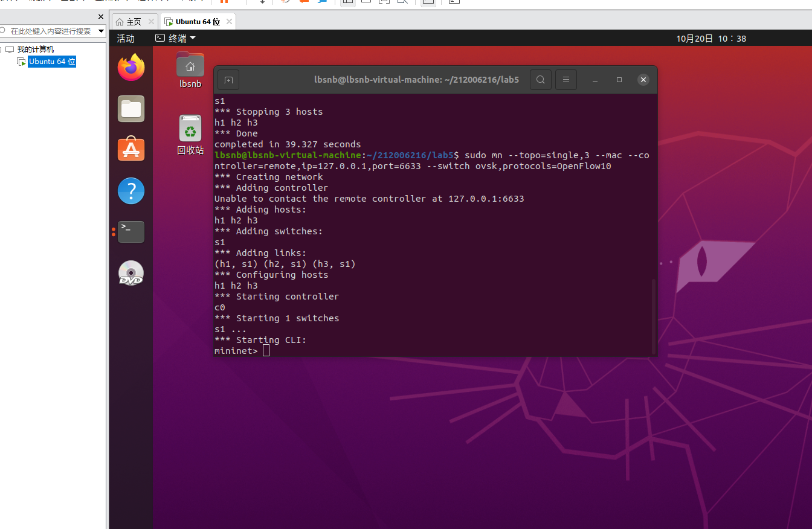Click the 'c0' controller line
This screenshot has width=812, height=529.
pyautogui.click(x=220, y=307)
